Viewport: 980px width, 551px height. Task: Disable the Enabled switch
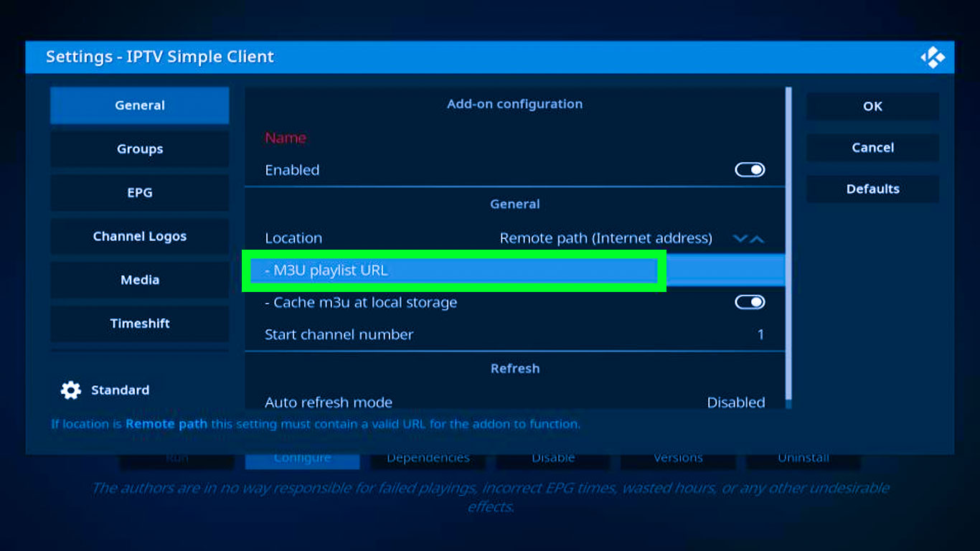(750, 169)
